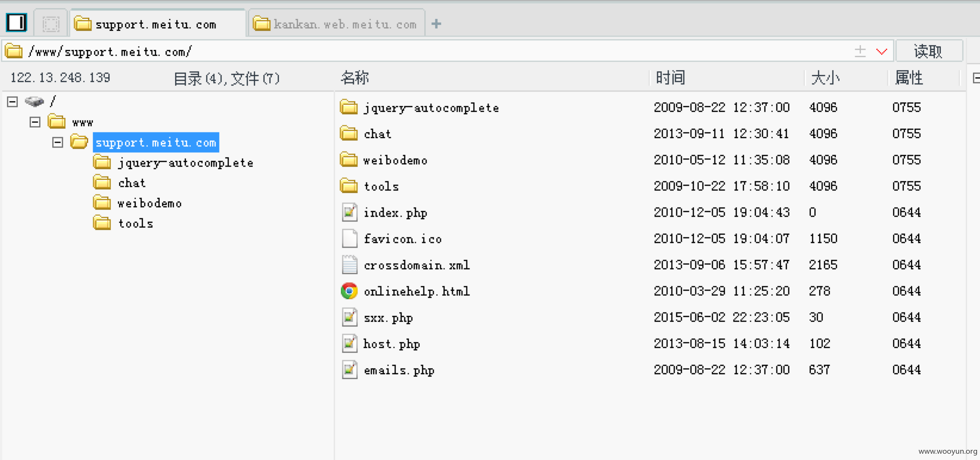Viewport: 980px width, 460px height.
Task: Click sxx.php file icon
Action: 349,317
